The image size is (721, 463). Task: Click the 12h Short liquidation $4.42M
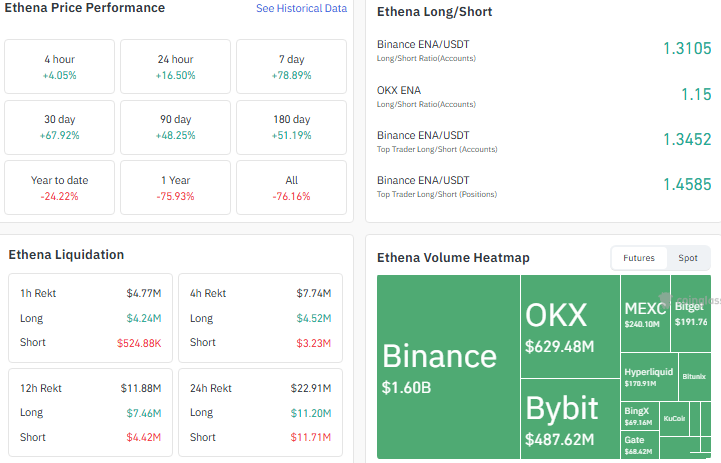pos(144,437)
